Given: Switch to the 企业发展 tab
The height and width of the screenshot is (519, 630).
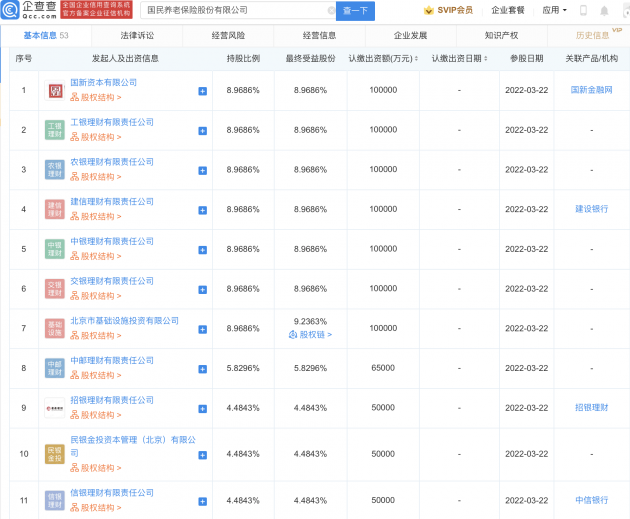Looking at the screenshot, I should 410,35.
